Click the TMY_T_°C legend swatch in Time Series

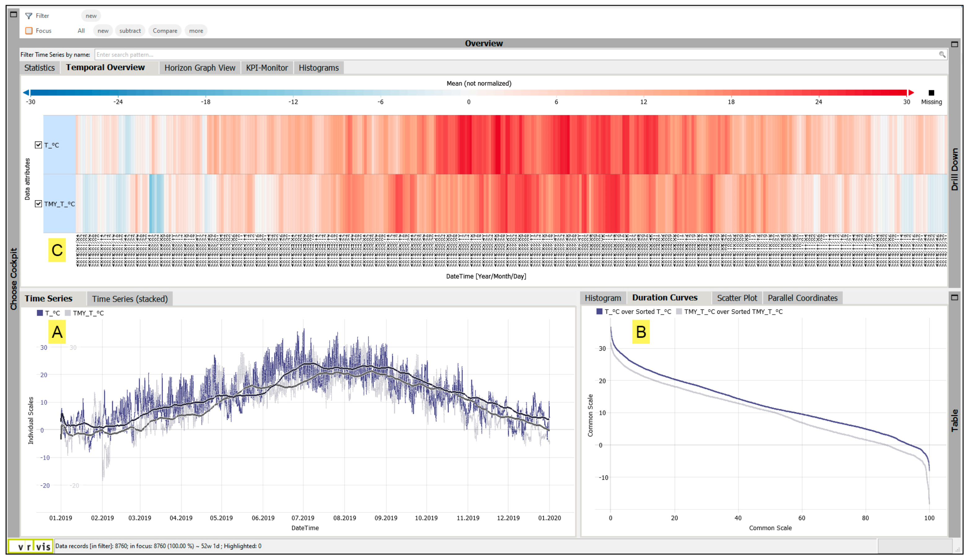point(68,313)
